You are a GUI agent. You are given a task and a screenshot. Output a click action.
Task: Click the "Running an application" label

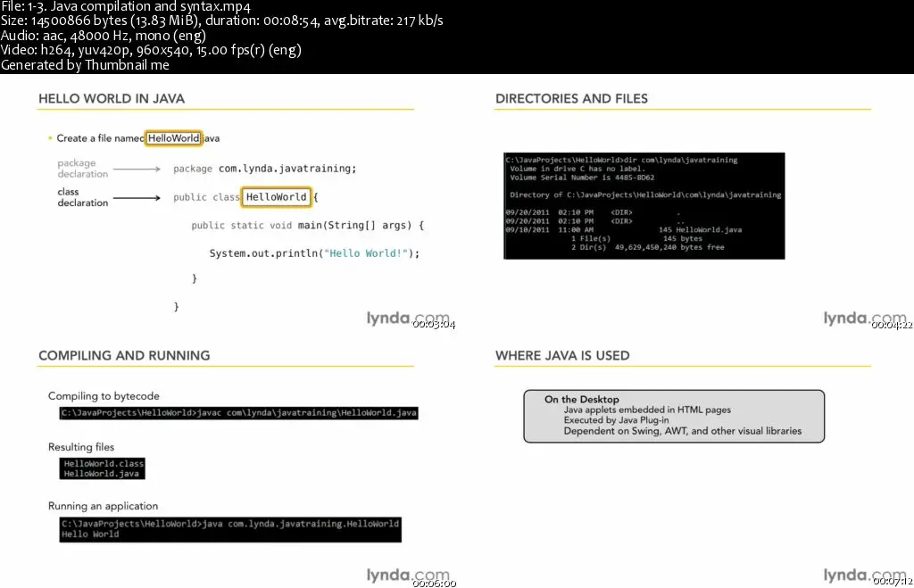104,506
